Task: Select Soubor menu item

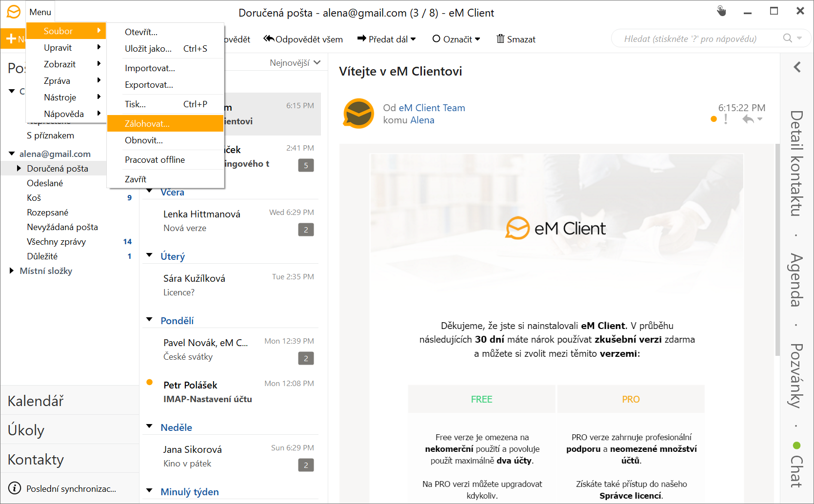Action: 66,31
